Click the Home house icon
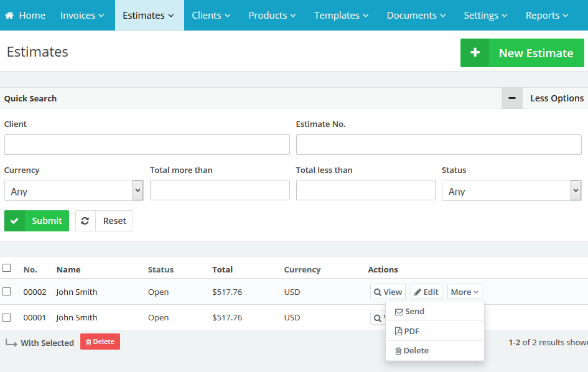Image resolution: width=588 pixels, height=372 pixels. (9, 16)
